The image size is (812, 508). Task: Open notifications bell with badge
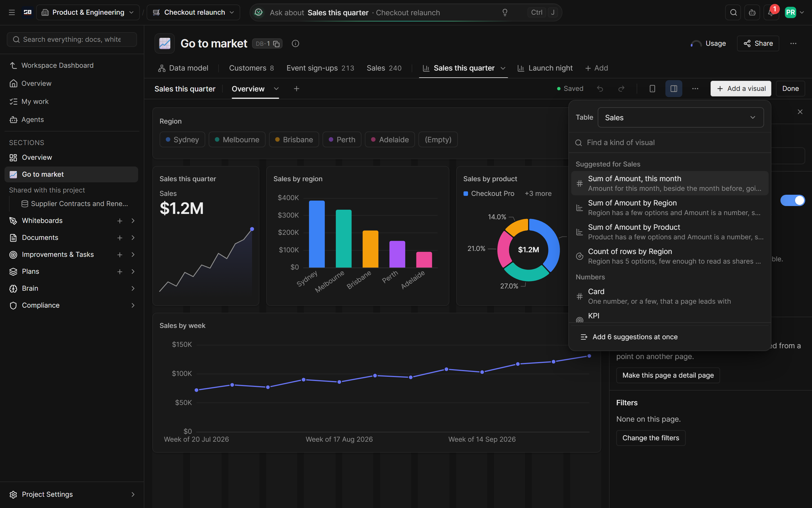(x=771, y=12)
